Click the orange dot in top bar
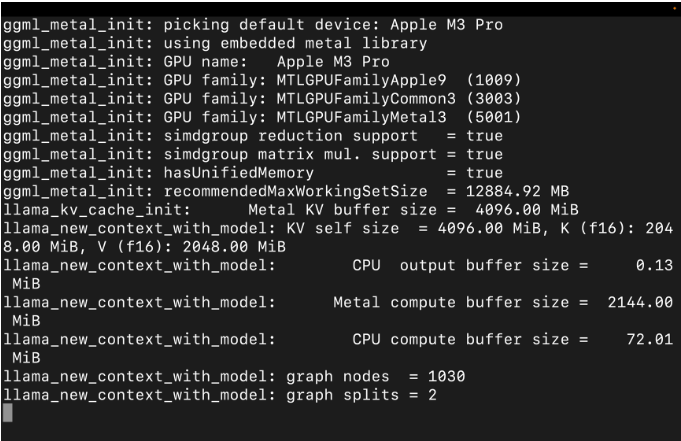This screenshot has height=441, width=681. click(x=674, y=8)
